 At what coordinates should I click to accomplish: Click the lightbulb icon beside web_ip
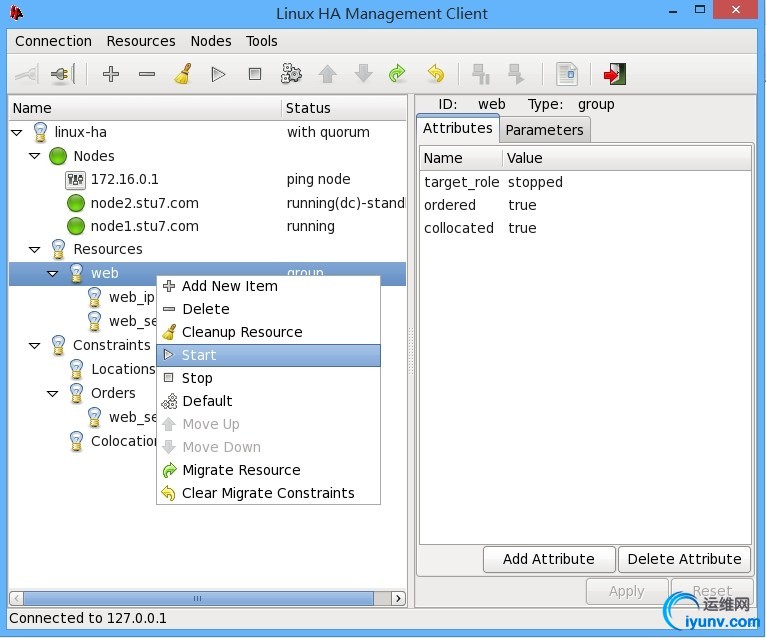point(94,298)
